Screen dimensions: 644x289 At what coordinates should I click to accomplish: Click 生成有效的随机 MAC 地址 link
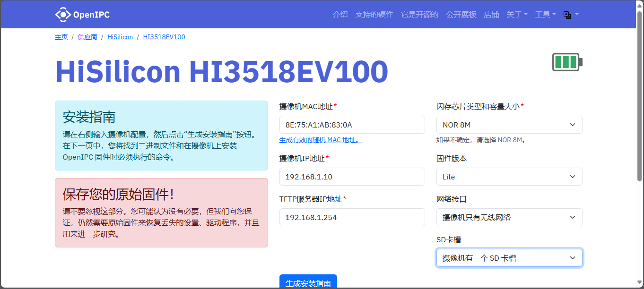[x=321, y=140]
